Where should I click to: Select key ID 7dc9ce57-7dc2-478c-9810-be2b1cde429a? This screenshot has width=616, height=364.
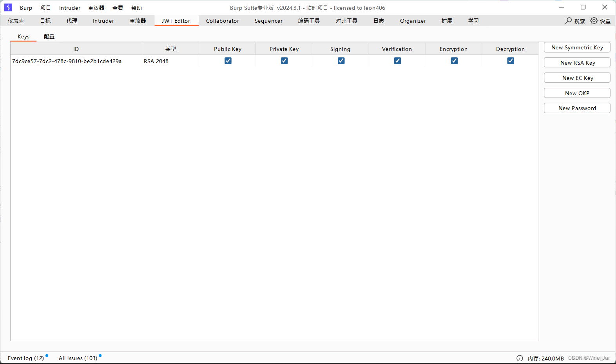67,61
